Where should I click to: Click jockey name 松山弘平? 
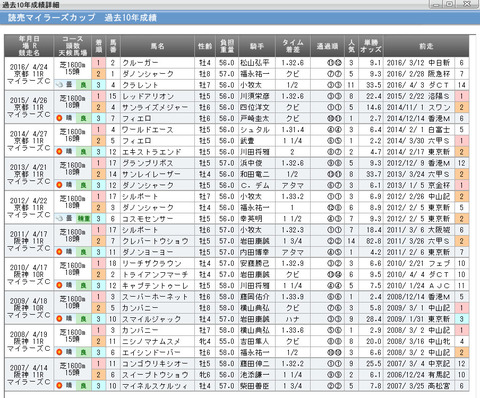255,63
